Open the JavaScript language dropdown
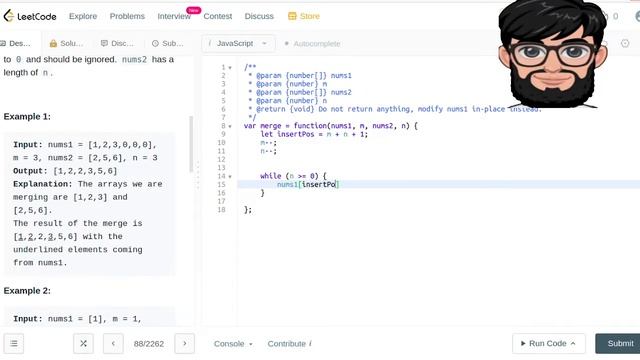640x360 pixels. tap(238, 43)
